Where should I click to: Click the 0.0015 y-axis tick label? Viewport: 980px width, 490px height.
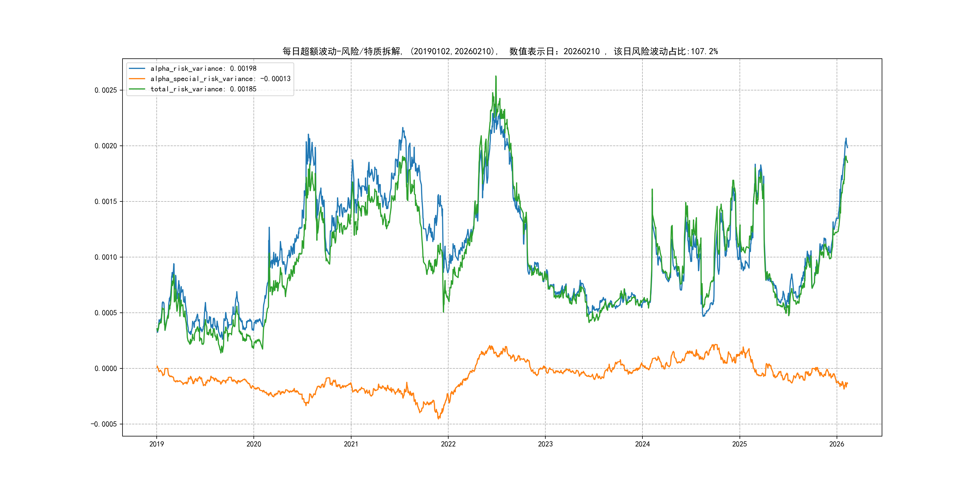[x=105, y=202]
